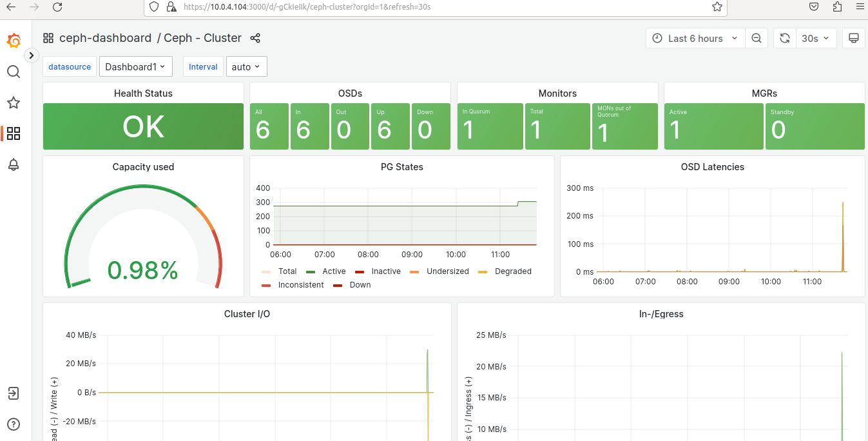Toggle the Degraded series in PG States legend

(x=513, y=271)
